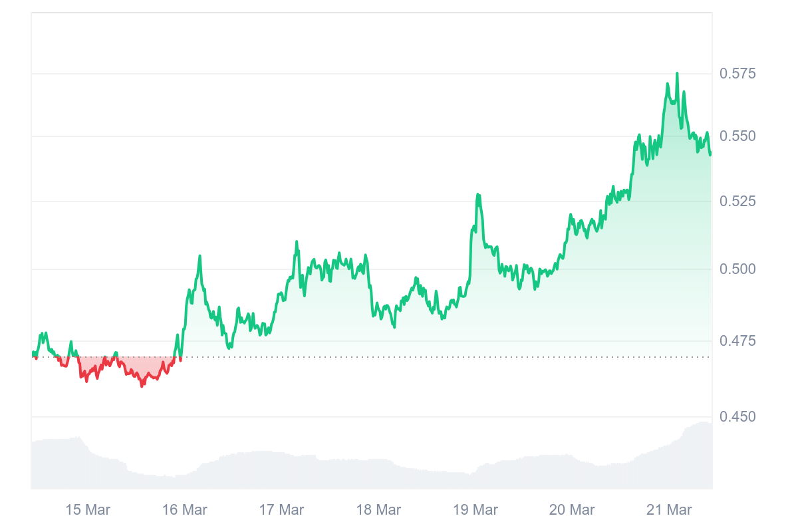The image size is (798, 532).
Task: Click the price peak above 16 Mar
Action: click(199, 256)
